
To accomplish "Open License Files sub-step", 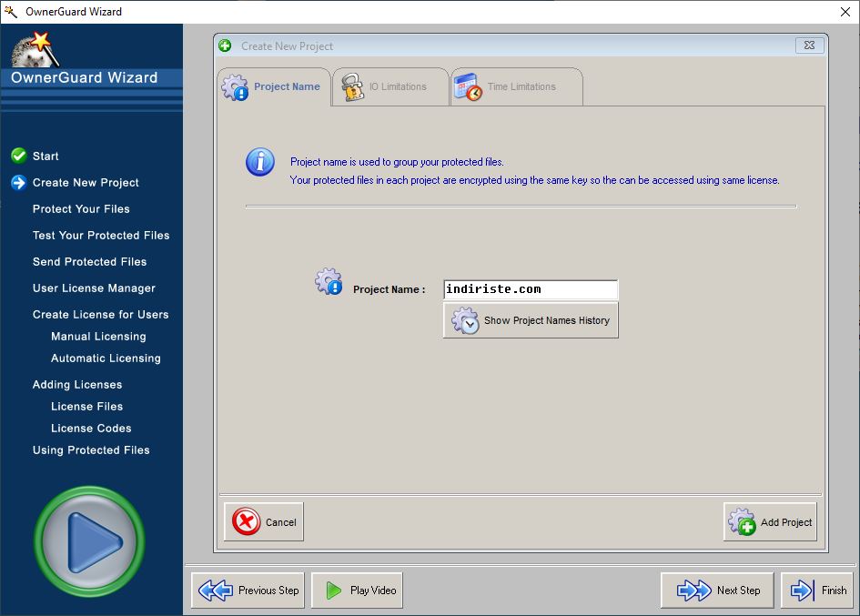I will click(87, 407).
